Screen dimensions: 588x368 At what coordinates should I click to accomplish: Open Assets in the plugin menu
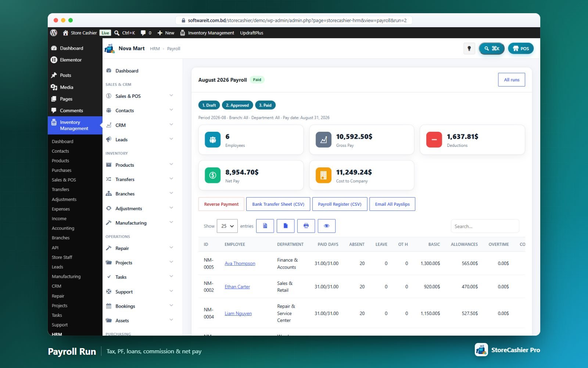(122, 321)
